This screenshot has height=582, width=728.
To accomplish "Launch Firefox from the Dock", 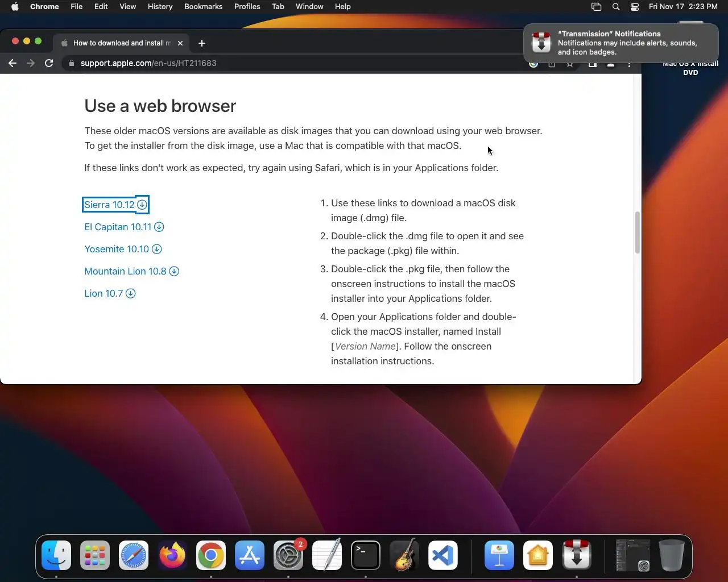I will (x=172, y=555).
